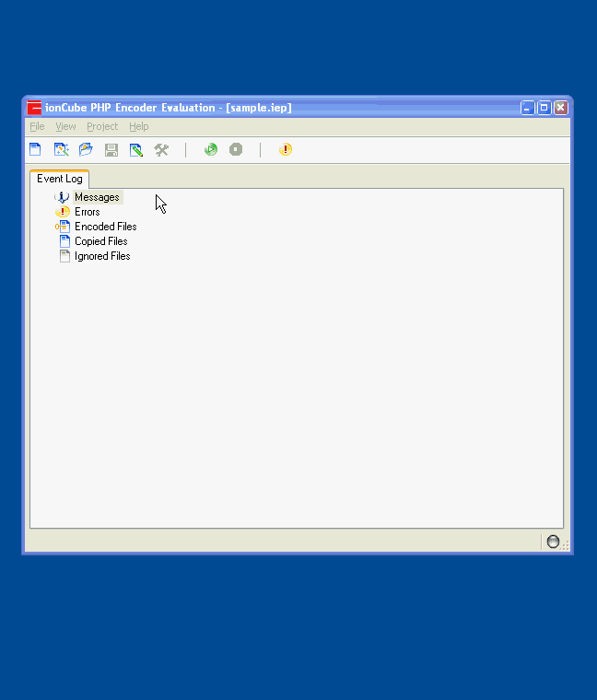The width and height of the screenshot is (597, 700).
Task: Click the warning icon beside Errors
Action: coord(63,212)
